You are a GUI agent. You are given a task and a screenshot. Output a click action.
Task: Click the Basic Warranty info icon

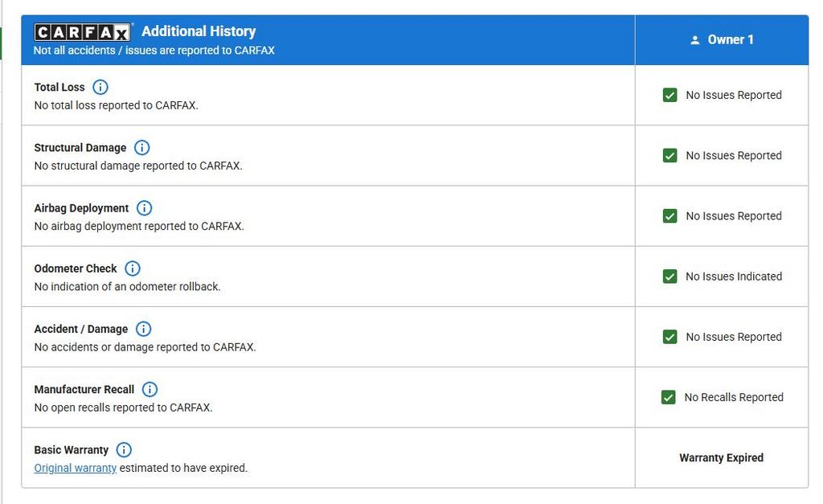pos(124,450)
